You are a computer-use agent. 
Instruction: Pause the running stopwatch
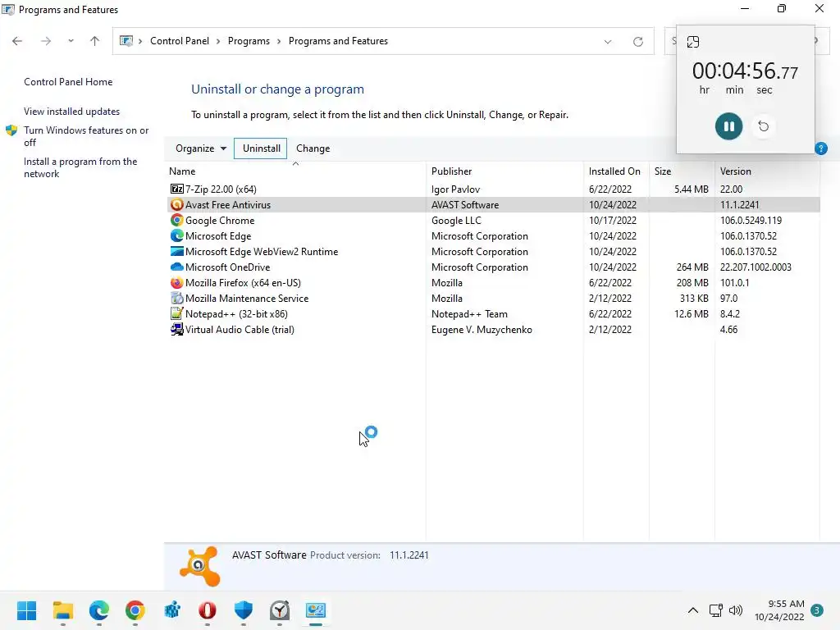coord(728,126)
